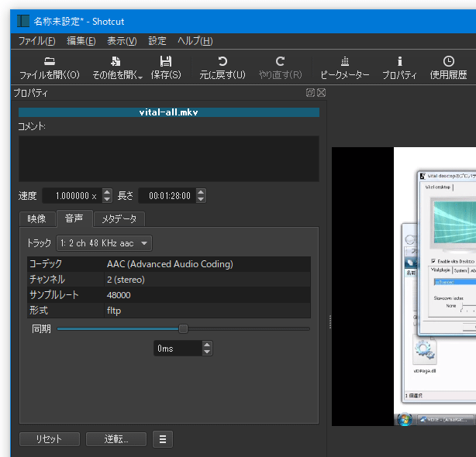Click the 長さ duration timecode field
476x457 pixels.
click(x=167, y=196)
